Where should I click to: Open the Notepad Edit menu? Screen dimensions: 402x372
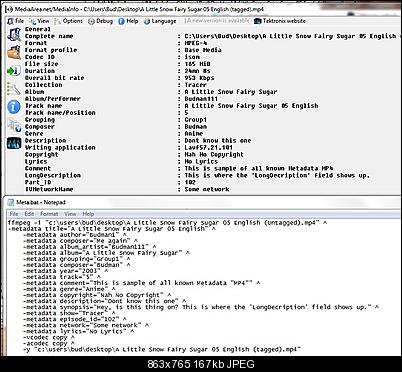[29, 214]
